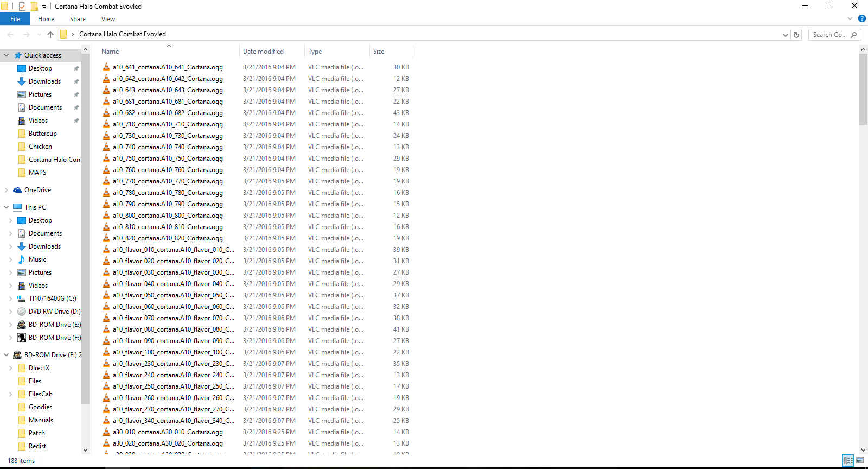Viewport: 868px width, 469px height.
Task: Open quick access toolbar customize dropdown
Action: pos(44,7)
